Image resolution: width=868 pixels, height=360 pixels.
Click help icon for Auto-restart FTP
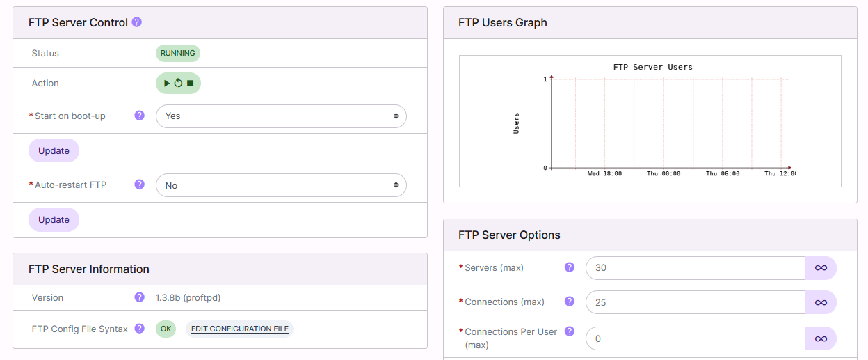[x=139, y=185]
